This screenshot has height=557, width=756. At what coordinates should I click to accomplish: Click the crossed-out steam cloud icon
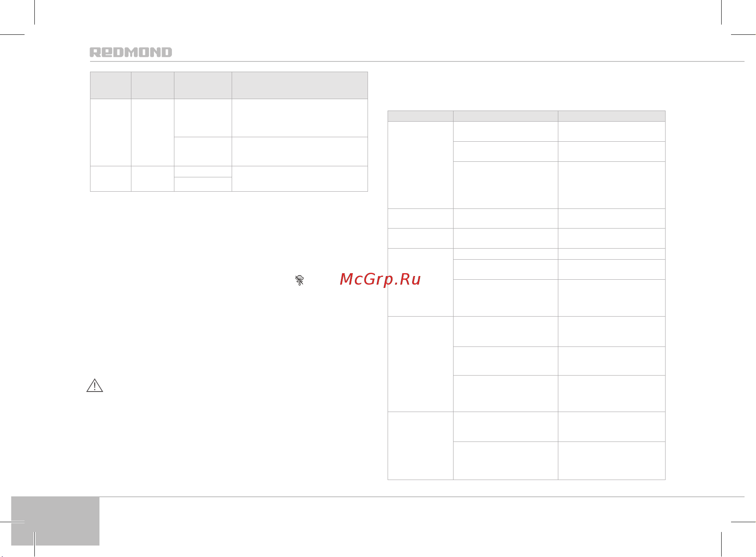[300, 280]
